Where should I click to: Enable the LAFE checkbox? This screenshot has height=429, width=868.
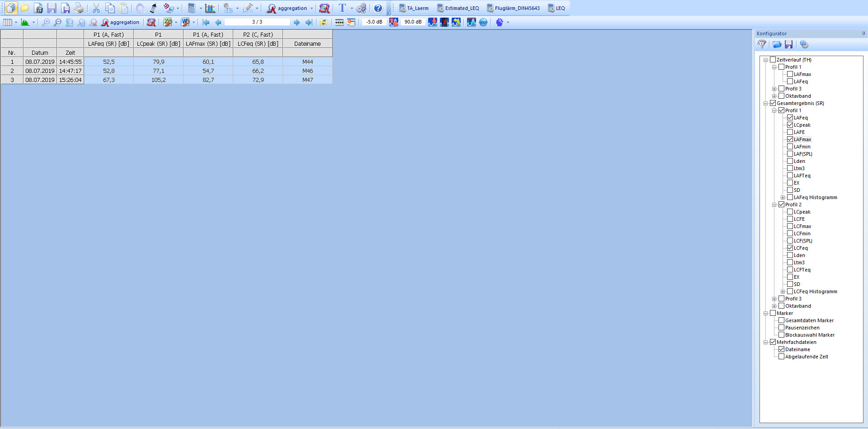coord(790,132)
